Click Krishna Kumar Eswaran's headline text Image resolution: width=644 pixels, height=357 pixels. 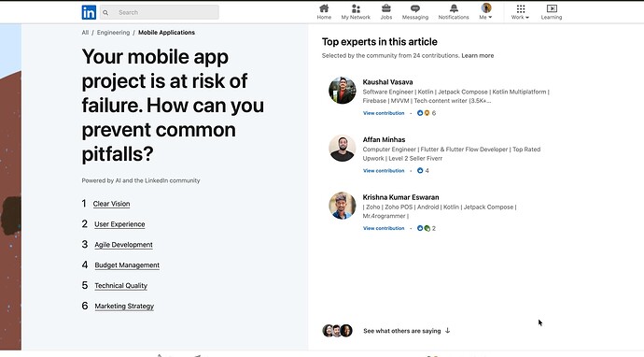[440, 211]
